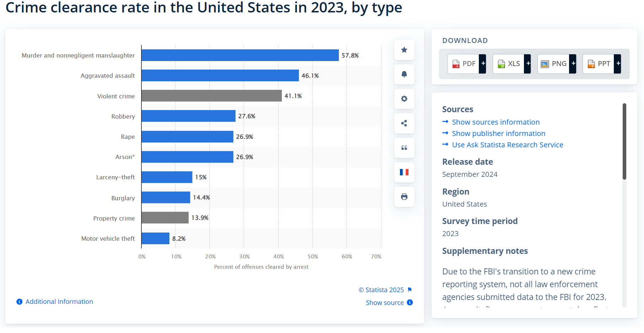Click the Aggravated assault bar
The image size is (644, 333).
tap(220, 76)
